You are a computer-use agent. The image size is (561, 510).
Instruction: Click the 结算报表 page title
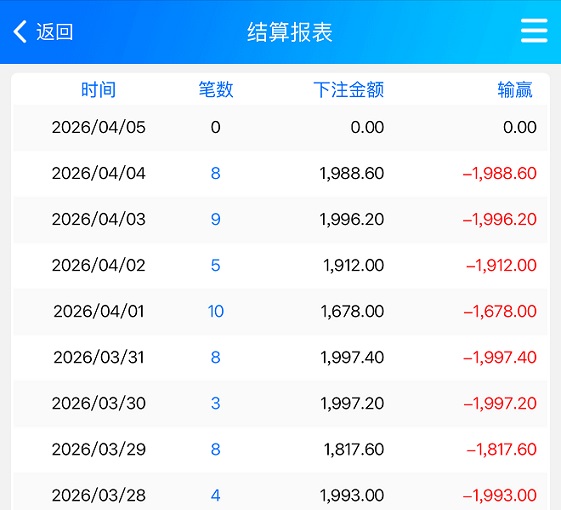pyautogui.click(x=290, y=32)
